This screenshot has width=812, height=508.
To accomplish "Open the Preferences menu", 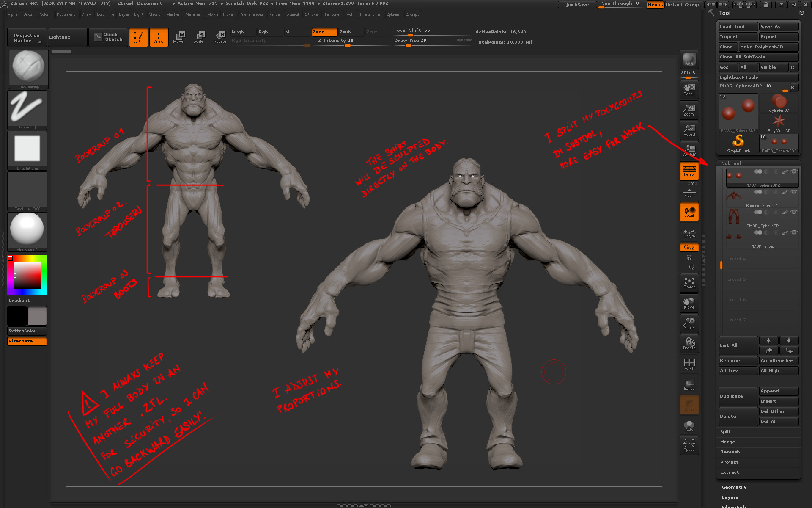I will [x=251, y=14].
